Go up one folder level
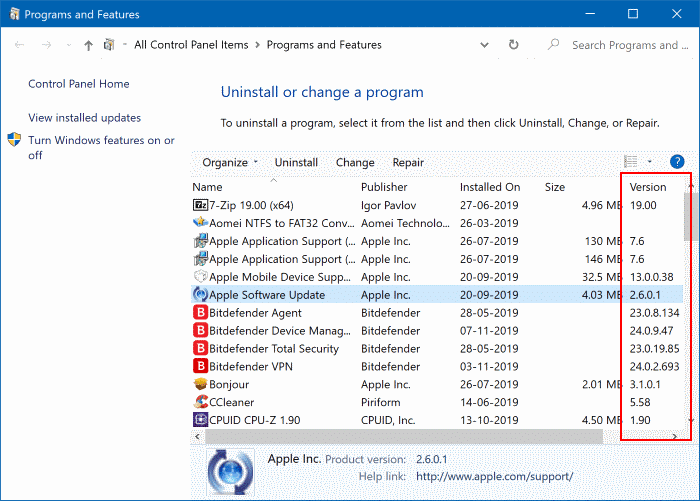The image size is (700, 501). pos(88,45)
